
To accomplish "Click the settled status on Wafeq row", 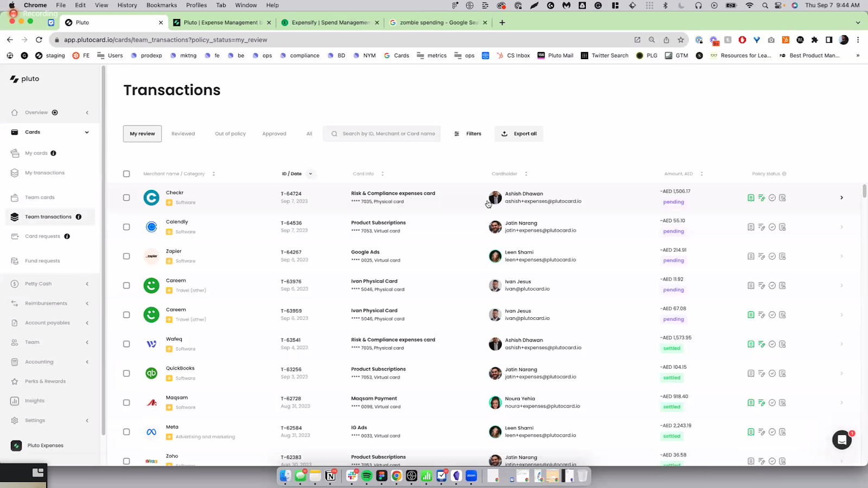I will click(672, 349).
